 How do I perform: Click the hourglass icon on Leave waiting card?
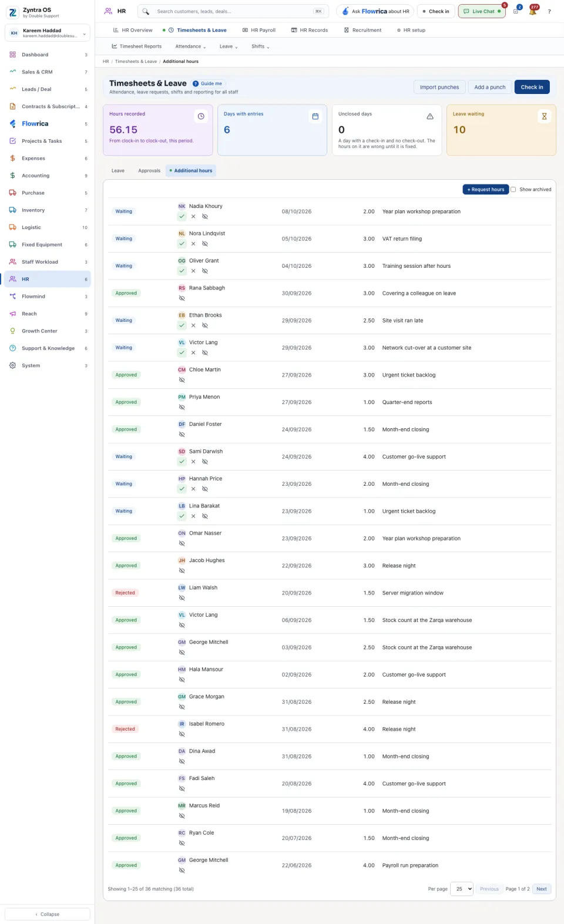tap(544, 116)
